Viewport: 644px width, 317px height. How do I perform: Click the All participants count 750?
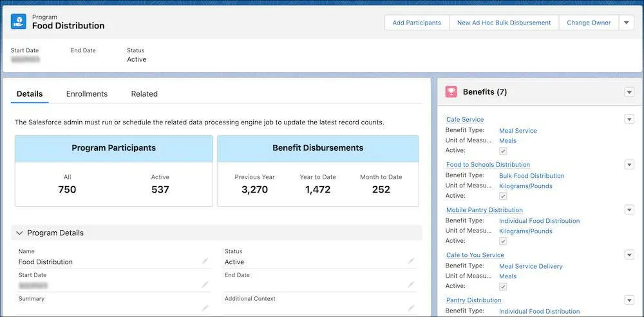tap(67, 189)
